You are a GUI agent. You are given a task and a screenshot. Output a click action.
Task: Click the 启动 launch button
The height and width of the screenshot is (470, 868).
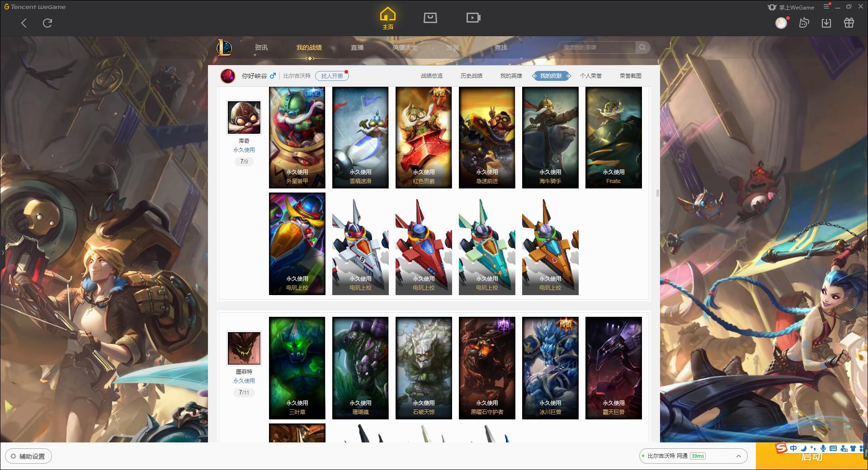click(x=811, y=457)
